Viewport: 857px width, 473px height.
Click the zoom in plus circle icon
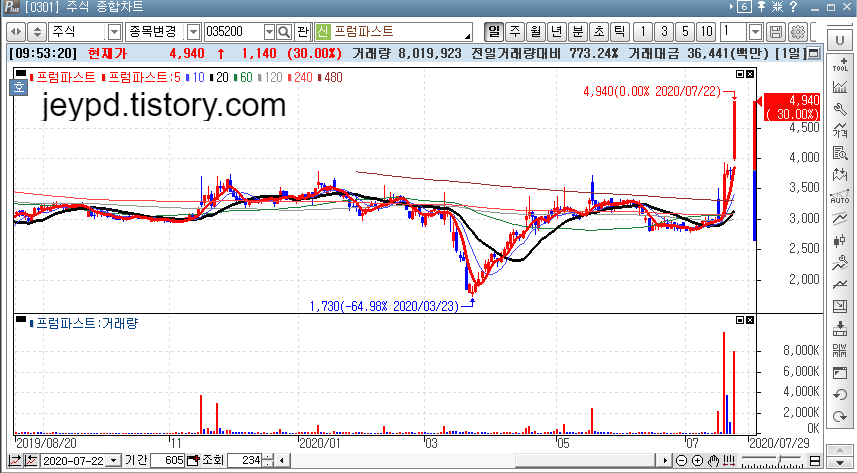(x=697, y=460)
